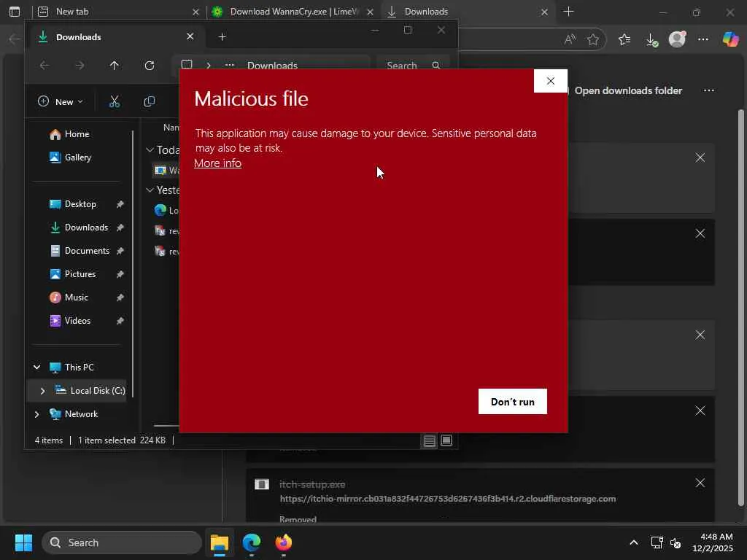
Task: Go forward in File Explorer
Action: 80,66
